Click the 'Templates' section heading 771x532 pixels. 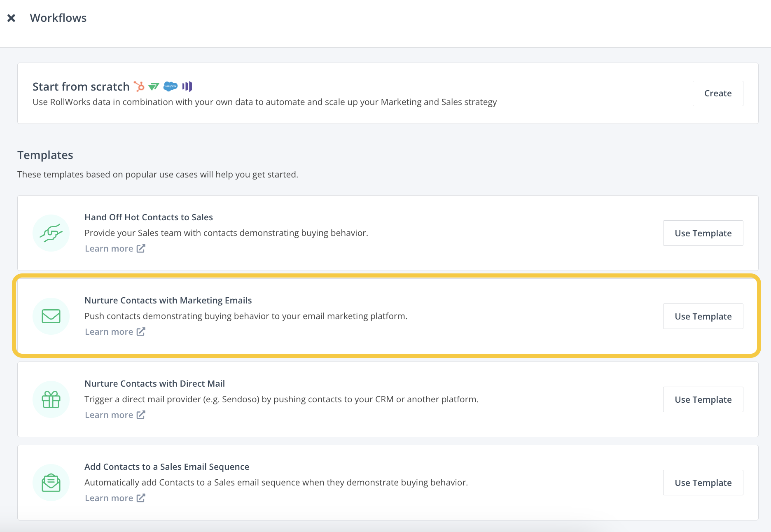[x=45, y=155]
